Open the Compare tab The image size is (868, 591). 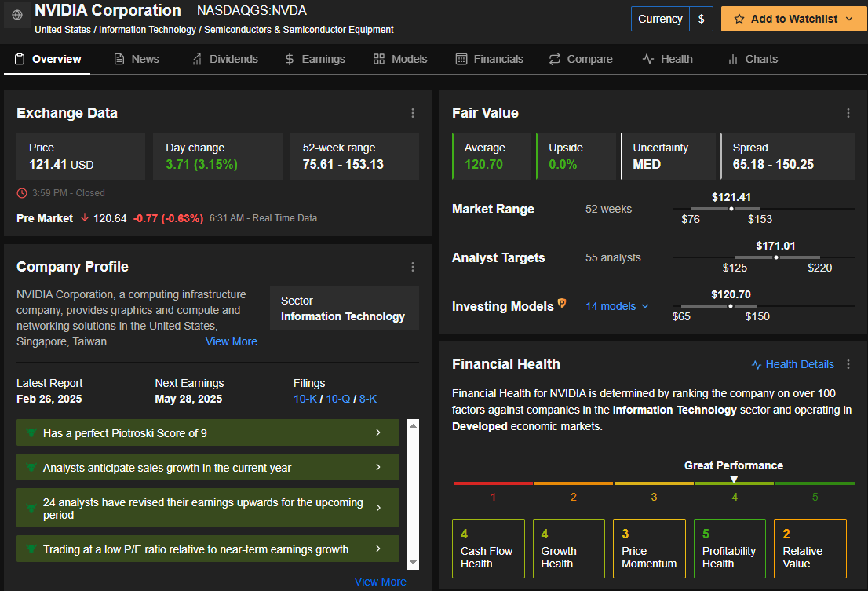[x=581, y=59]
